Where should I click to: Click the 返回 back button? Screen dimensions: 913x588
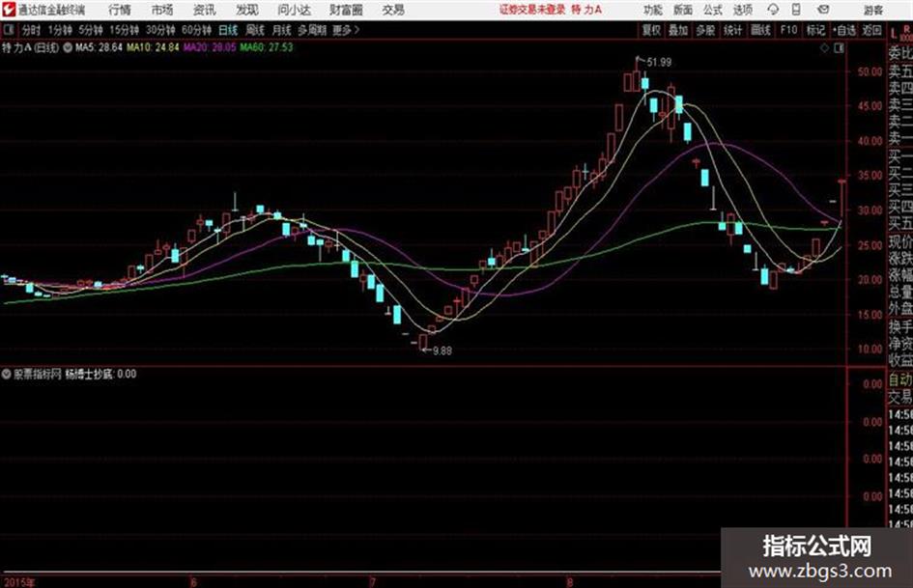(x=871, y=30)
